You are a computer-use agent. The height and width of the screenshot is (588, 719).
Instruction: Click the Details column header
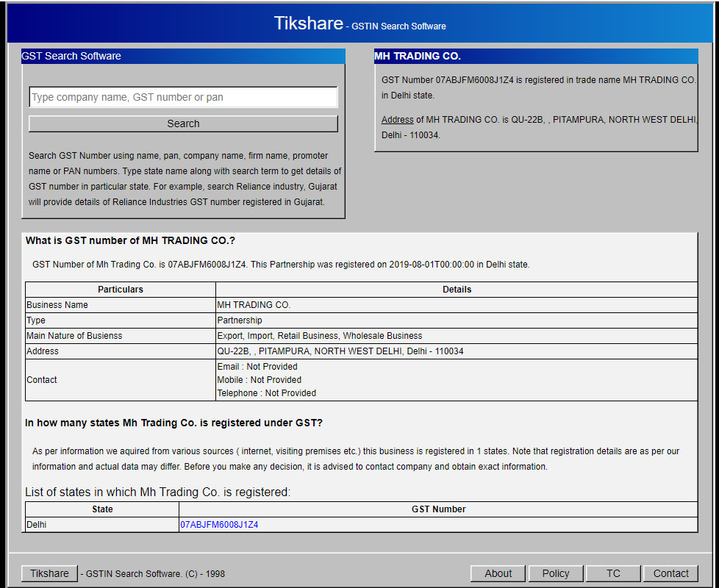pyautogui.click(x=457, y=290)
